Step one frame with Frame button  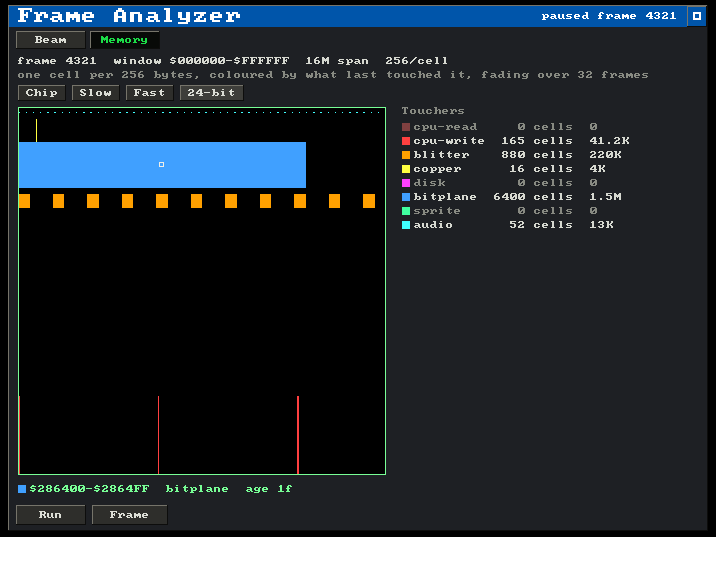click(x=129, y=515)
